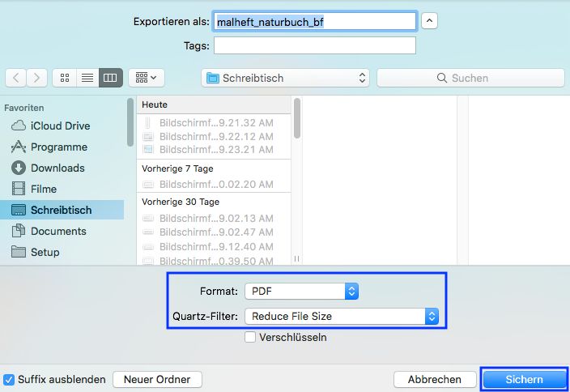
Task: Click the Tags input field
Action: click(315, 45)
